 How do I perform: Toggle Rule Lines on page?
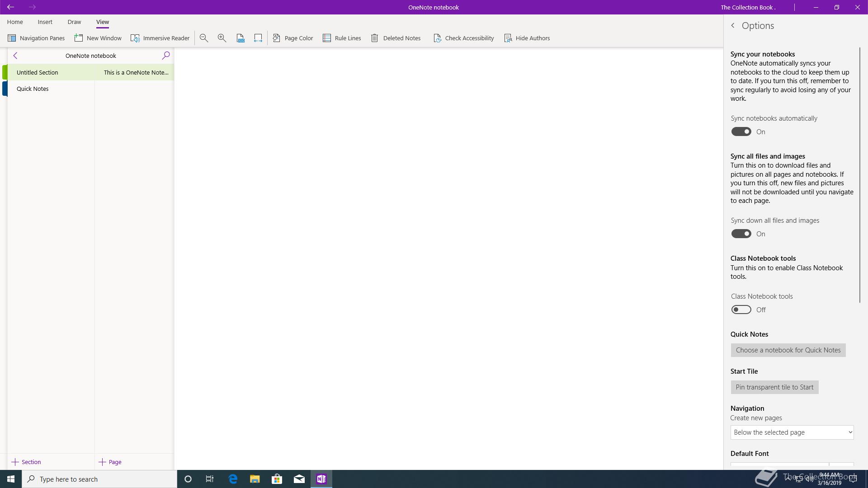coord(342,38)
